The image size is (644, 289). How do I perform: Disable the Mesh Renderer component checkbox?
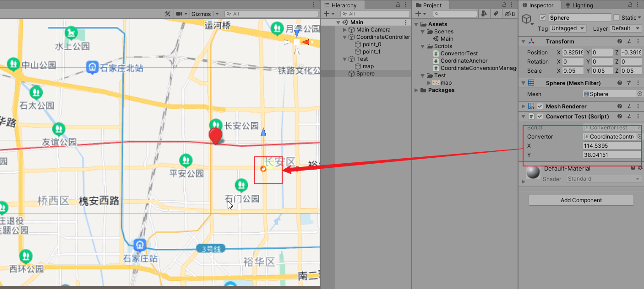coord(540,106)
